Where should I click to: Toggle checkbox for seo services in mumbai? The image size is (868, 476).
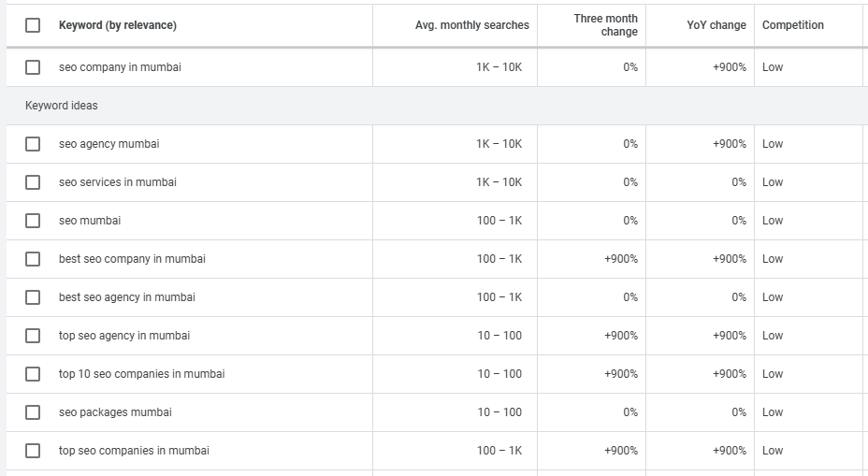[x=33, y=182]
